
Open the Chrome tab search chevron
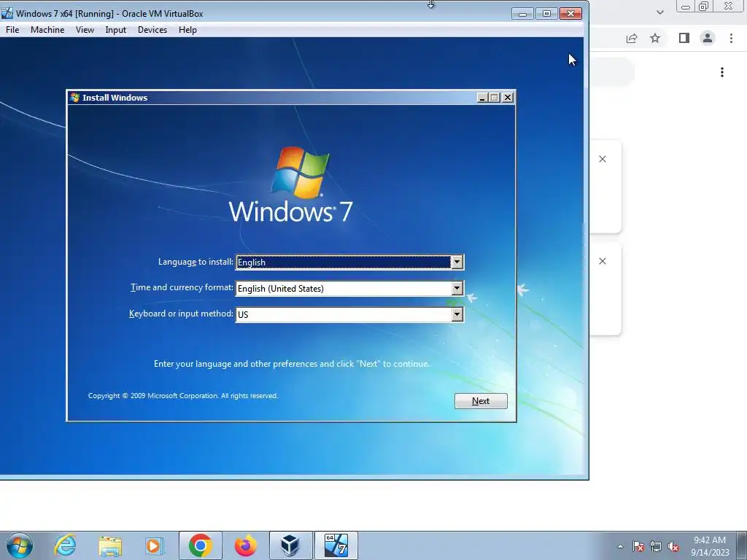coord(659,12)
